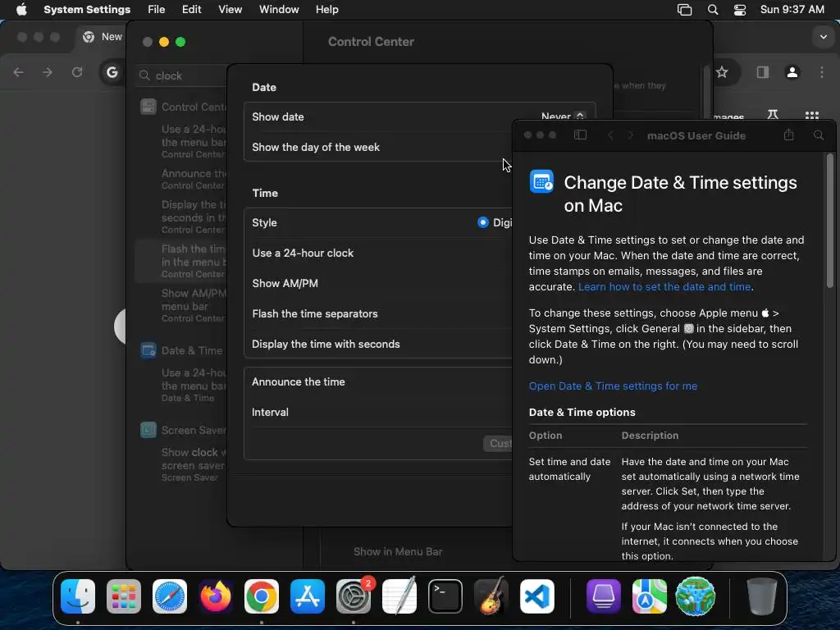
Task: Open the Show date popup menu
Action: tap(563, 116)
